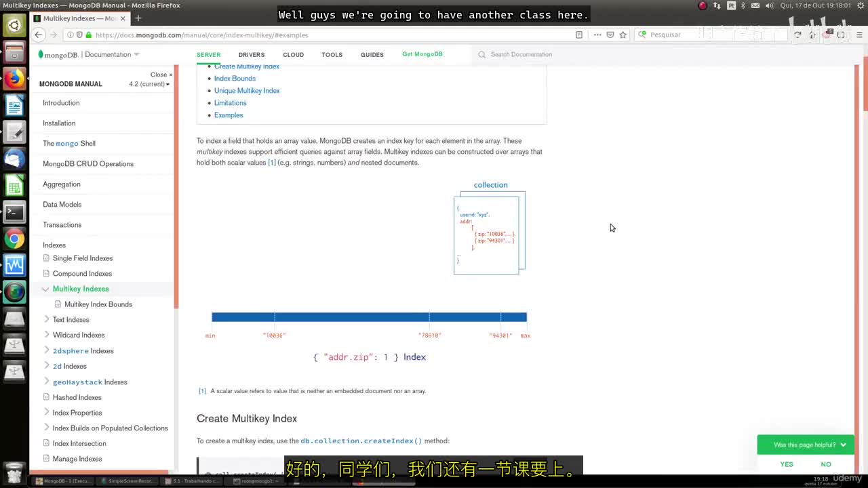Click the Firefox icon in the dock
The width and height of the screenshot is (868, 488).
tap(14, 79)
